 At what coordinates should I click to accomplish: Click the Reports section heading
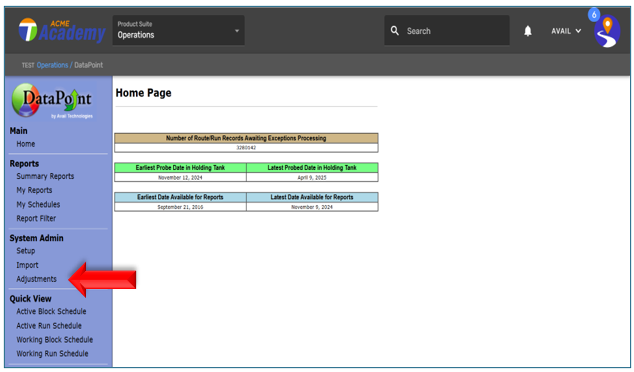click(24, 164)
